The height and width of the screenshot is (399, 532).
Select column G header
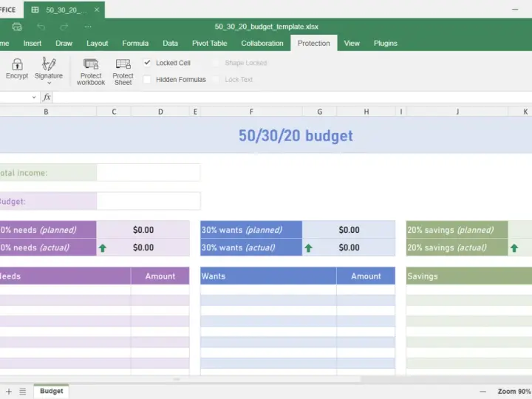(320, 112)
